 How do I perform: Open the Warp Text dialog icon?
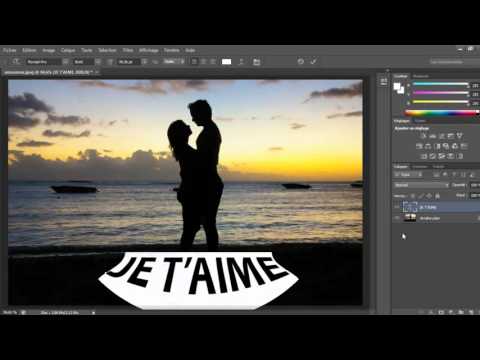241,62
